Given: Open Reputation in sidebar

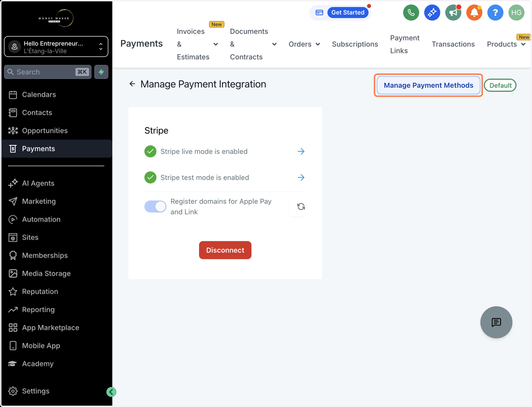Looking at the screenshot, I should pos(56,291).
